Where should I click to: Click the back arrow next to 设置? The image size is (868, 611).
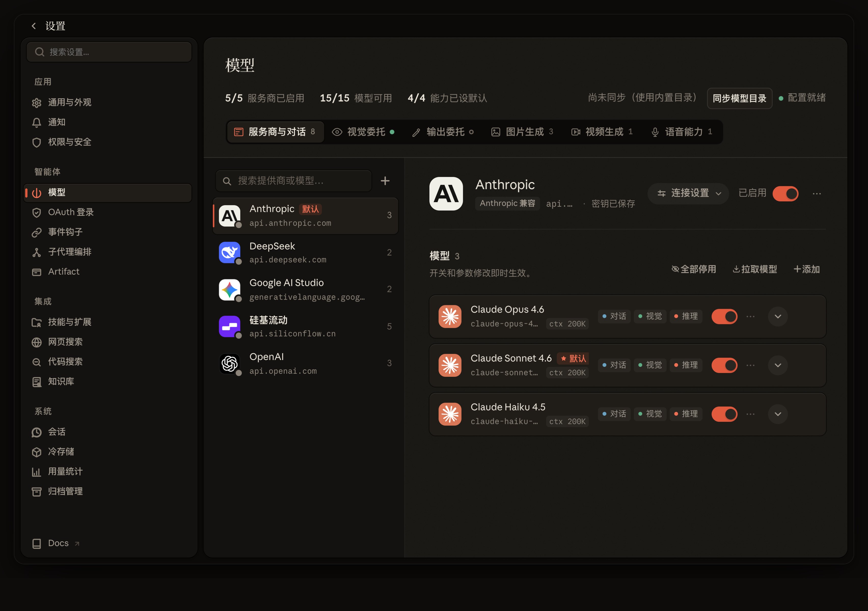coord(34,26)
